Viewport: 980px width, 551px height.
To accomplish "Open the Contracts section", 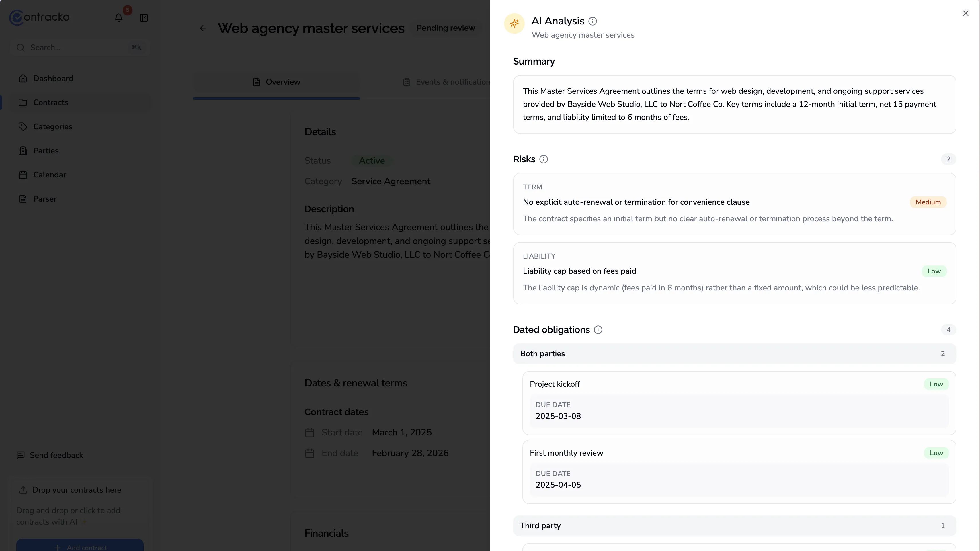I will (80, 103).
